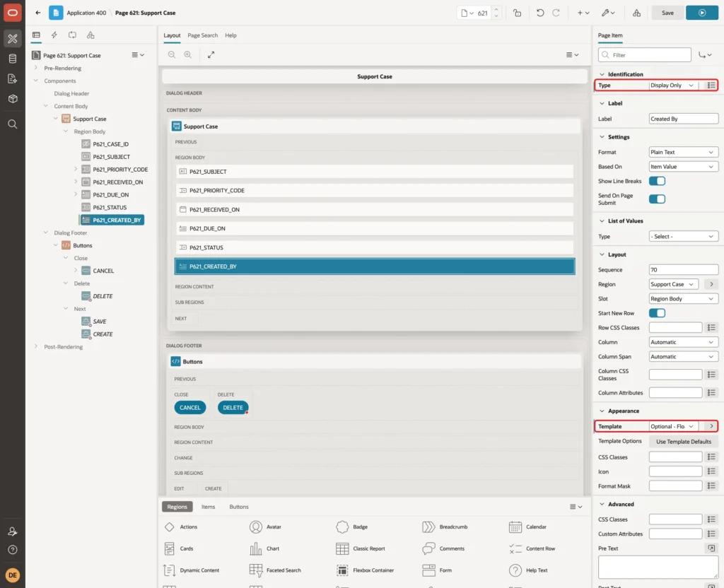Open the shared components icon in toolbar

point(636,13)
